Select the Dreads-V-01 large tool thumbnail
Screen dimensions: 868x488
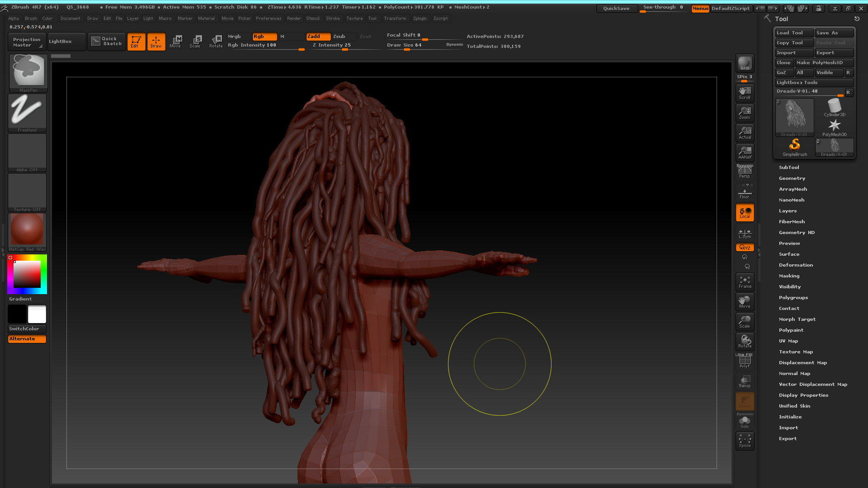[794, 117]
